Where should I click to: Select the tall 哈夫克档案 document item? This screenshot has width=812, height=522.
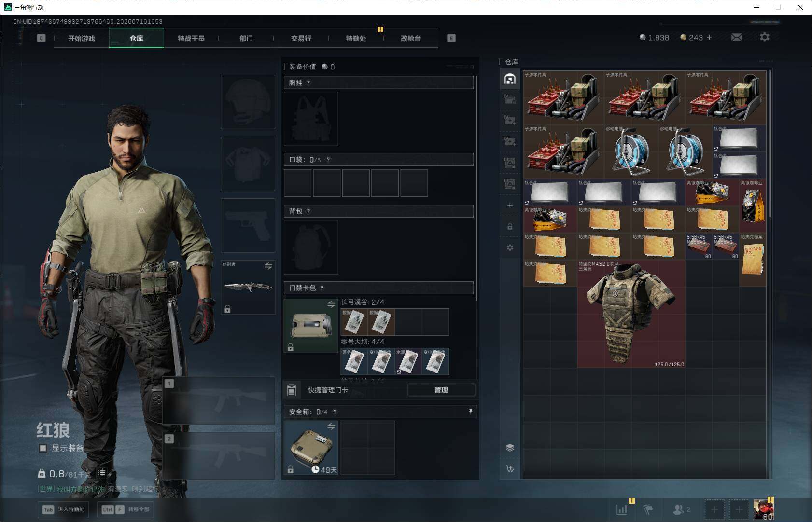click(x=753, y=260)
